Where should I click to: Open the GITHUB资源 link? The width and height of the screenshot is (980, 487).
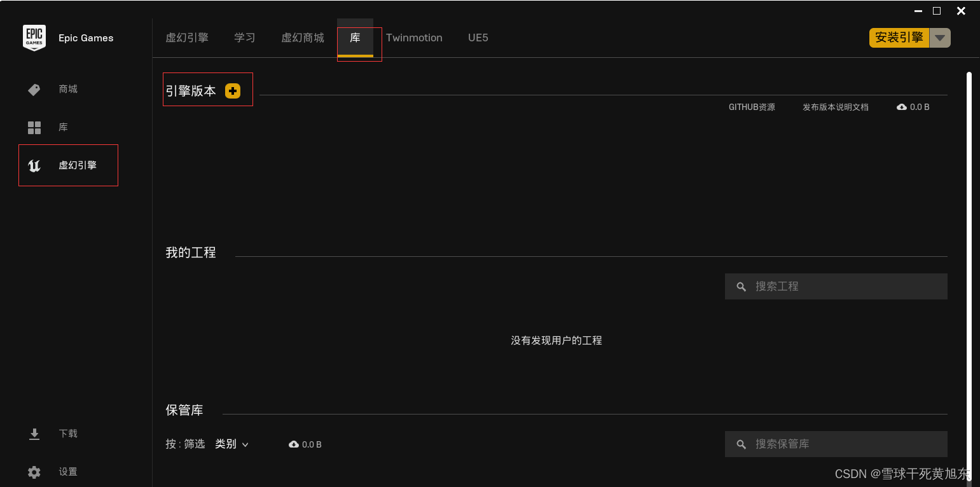(x=752, y=107)
